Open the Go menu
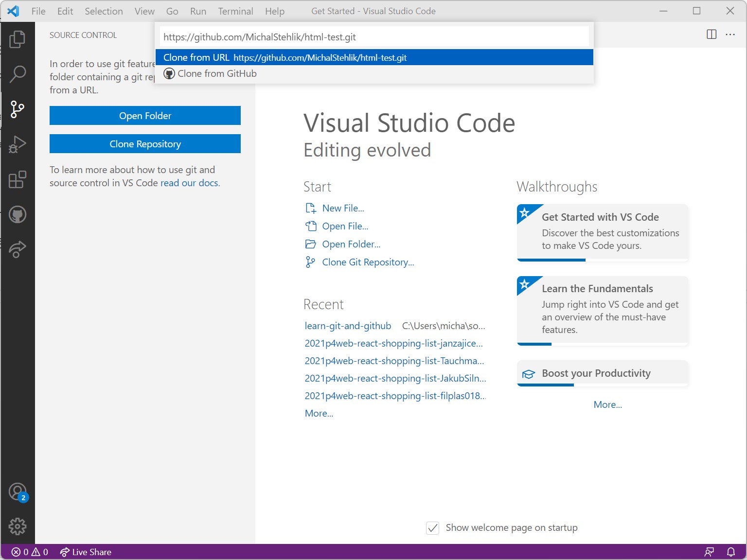This screenshot has height=560, width=747. (x=172, y=11)
